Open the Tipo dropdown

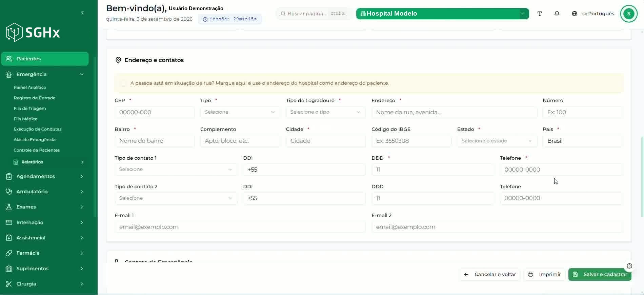[x=240, y=112]
